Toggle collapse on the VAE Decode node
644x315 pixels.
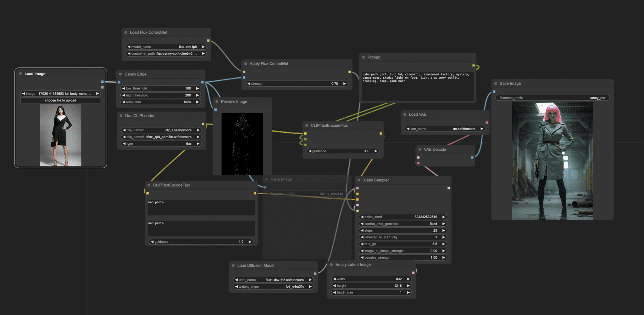coord(420,149)
